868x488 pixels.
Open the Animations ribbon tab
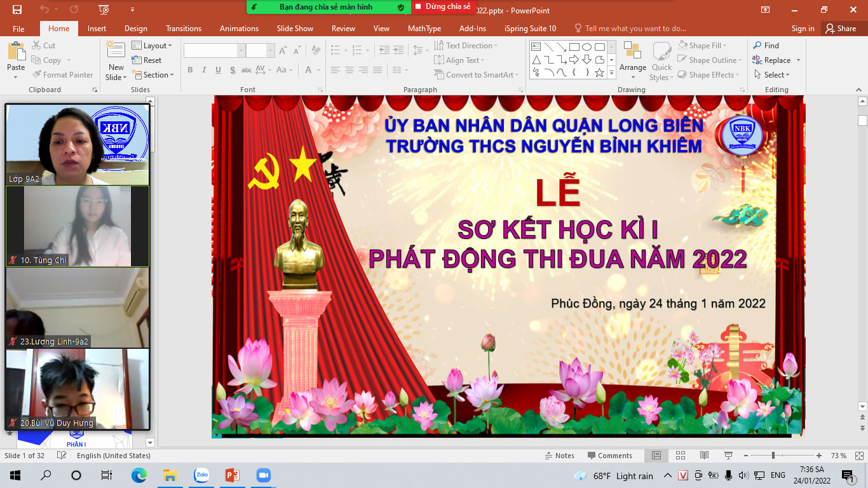click(x=239, y=29)
